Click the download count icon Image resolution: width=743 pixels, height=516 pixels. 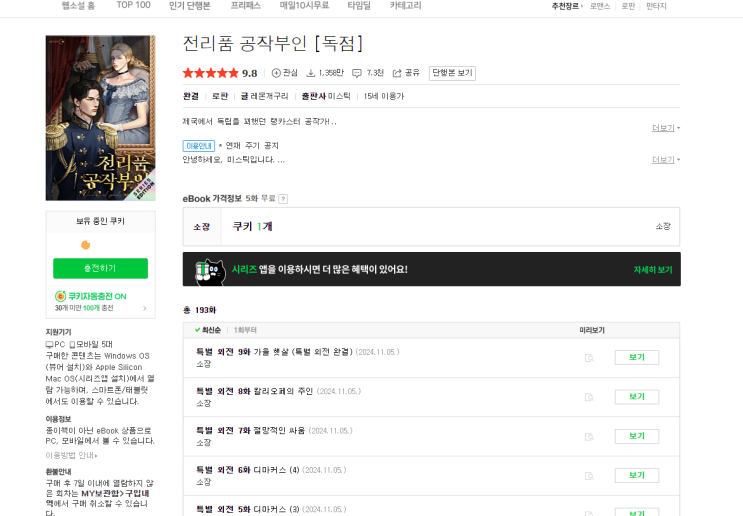tap(311, 73)
